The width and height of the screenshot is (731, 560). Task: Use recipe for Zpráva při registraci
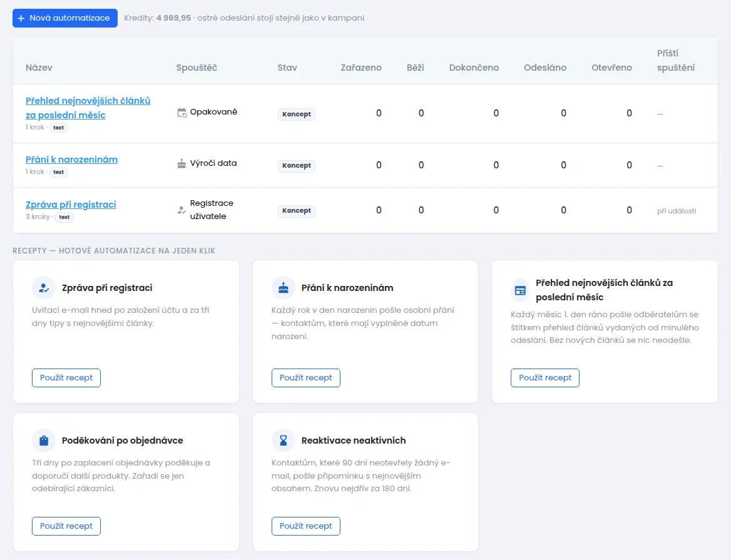coord(66,378)
